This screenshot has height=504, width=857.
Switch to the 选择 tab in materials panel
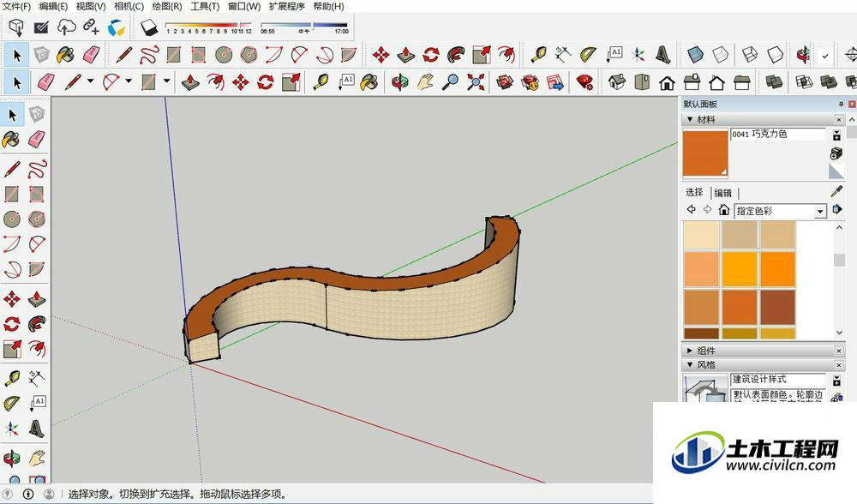click(x=694, y=192)
